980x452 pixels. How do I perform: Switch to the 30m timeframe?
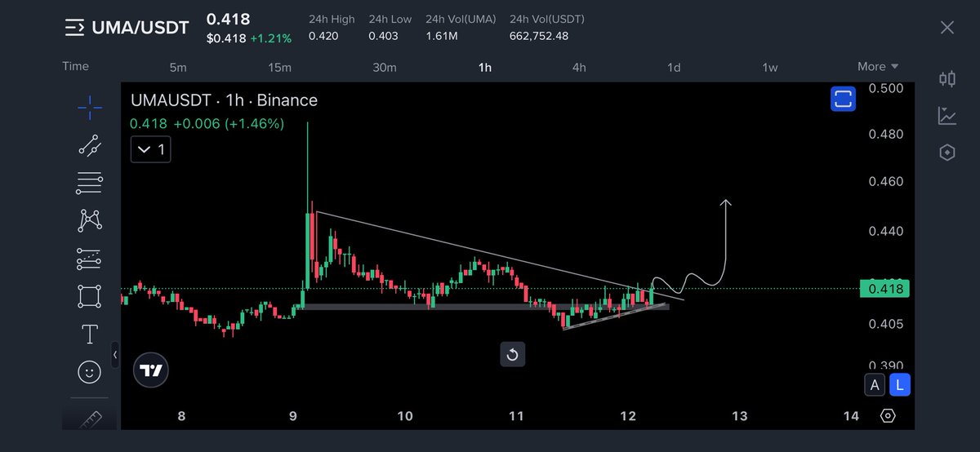[385, 68]
